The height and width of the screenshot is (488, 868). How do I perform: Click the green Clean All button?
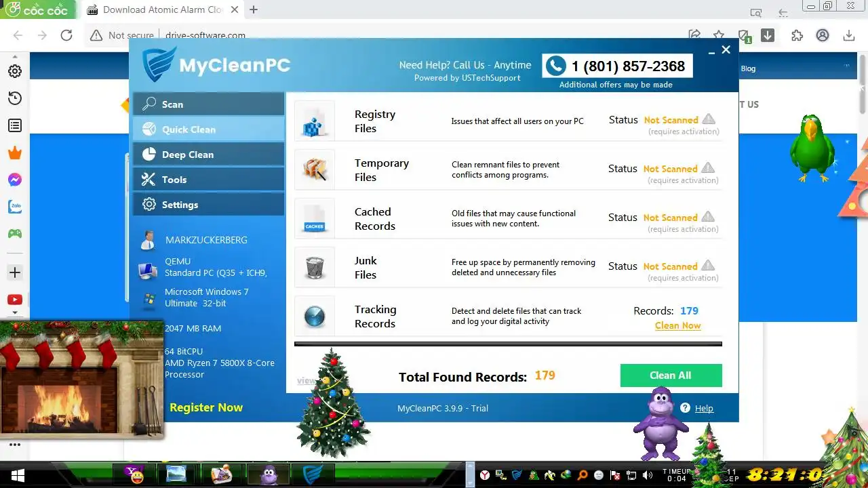pyautogui.click(x=671, y=375)
